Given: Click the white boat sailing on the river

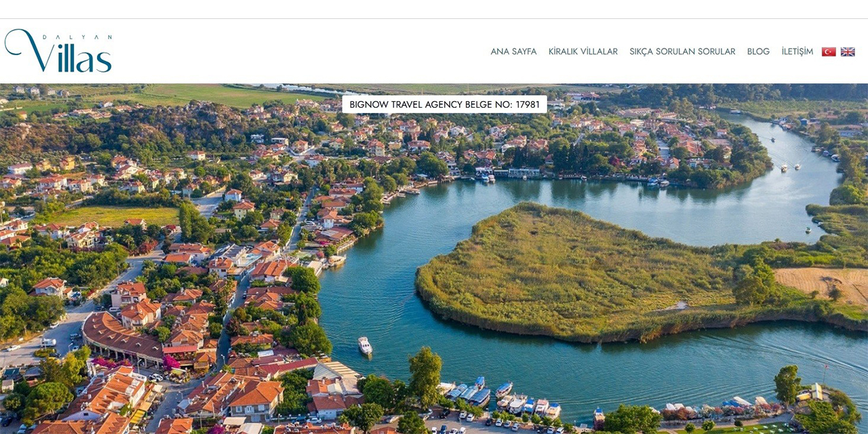Looking at the screenshot, I should point(365,346).
